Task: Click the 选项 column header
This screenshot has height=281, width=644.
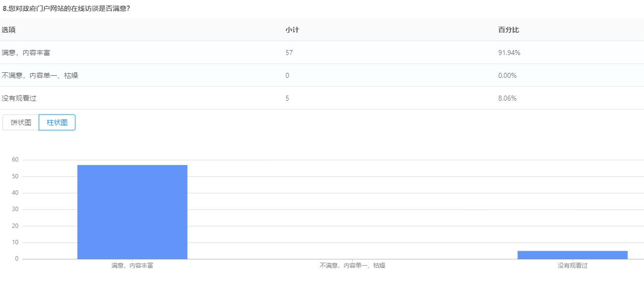Action: (x=8, y=30)
